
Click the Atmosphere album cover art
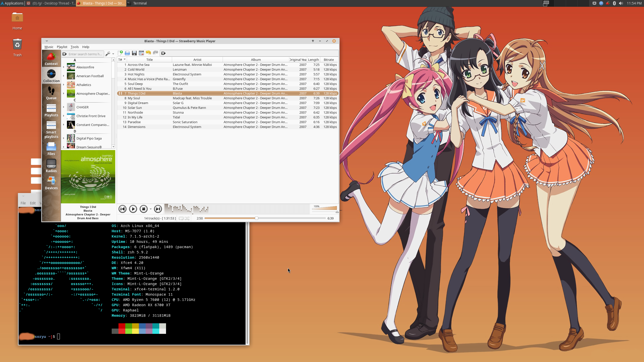88,177
